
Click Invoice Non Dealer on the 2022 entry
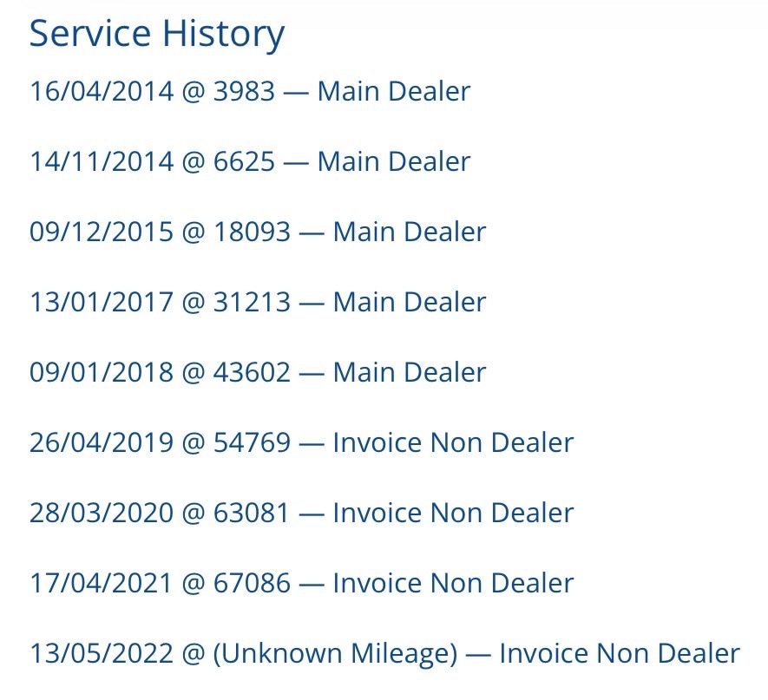pos(620,653)
